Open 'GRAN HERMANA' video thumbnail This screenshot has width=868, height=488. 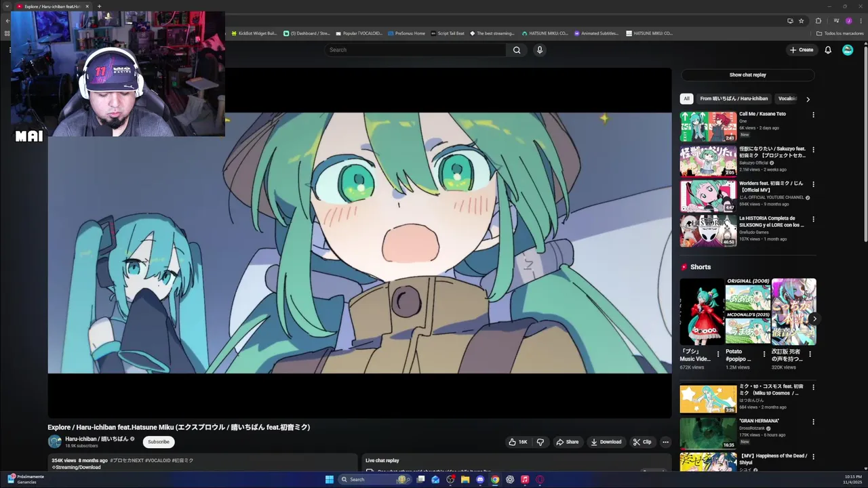[x=708, y=434]
